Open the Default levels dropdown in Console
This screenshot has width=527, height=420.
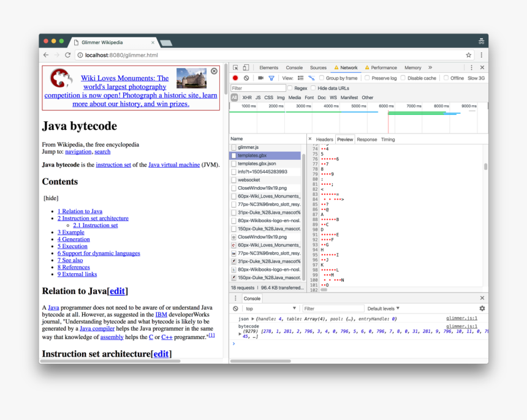coord(382,308)
